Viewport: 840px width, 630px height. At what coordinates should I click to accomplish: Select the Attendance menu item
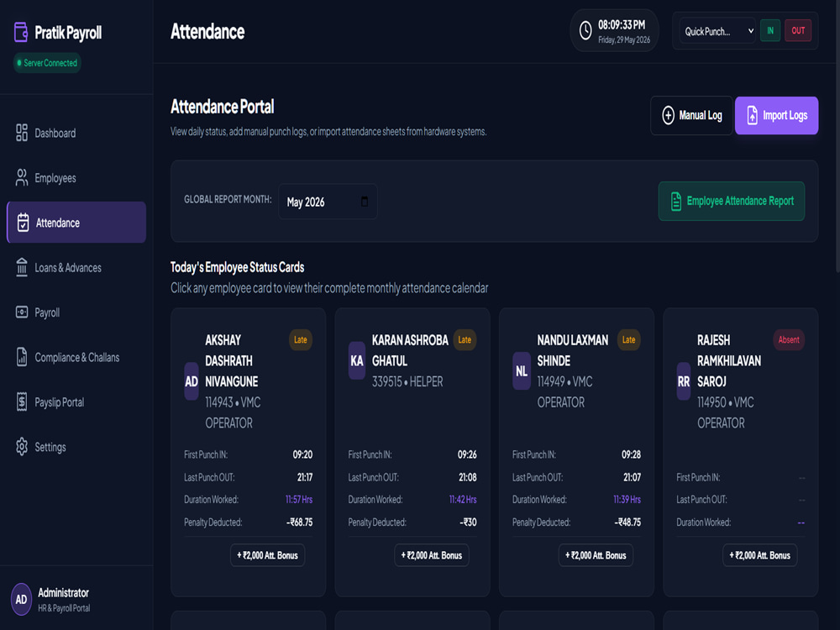click(x=76, y=223)
